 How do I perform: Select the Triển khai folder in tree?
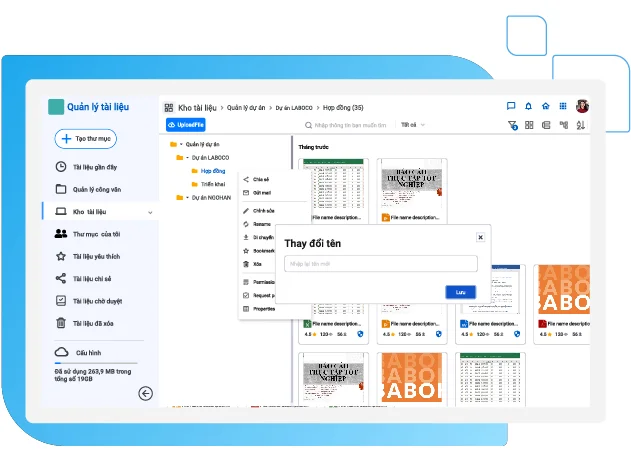(213, 184)
